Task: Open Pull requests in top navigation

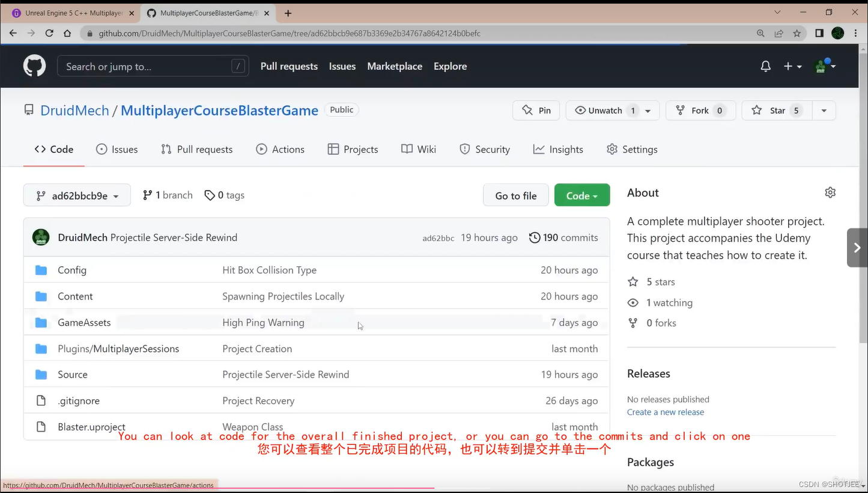Action: (x=289, y=67)
